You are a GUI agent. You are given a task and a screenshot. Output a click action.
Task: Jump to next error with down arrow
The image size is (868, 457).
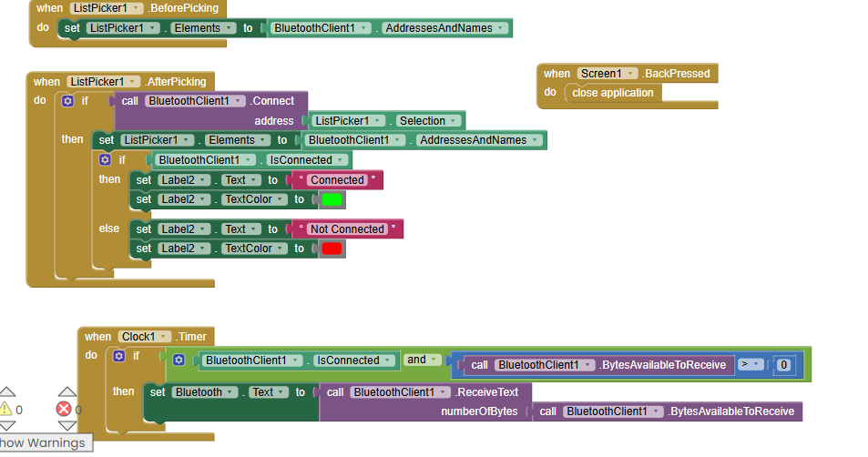[67, 426]
